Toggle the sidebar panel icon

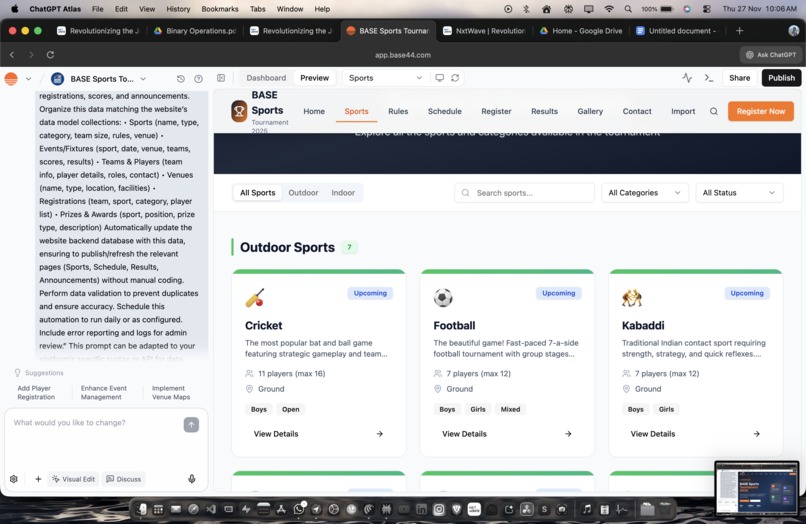pyautogui.click(x=221, y=78)
